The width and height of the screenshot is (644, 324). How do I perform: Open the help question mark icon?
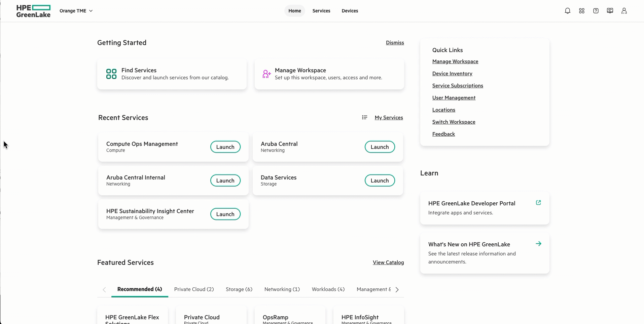596,11
